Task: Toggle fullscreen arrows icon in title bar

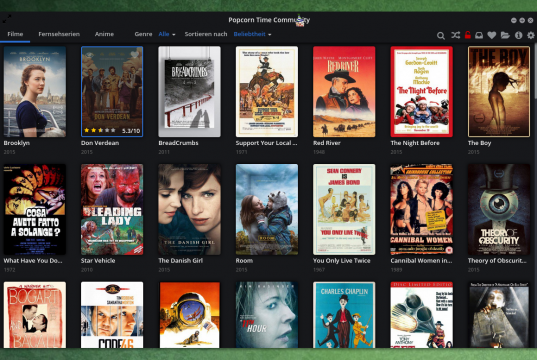Action: (x=7, y=19)
